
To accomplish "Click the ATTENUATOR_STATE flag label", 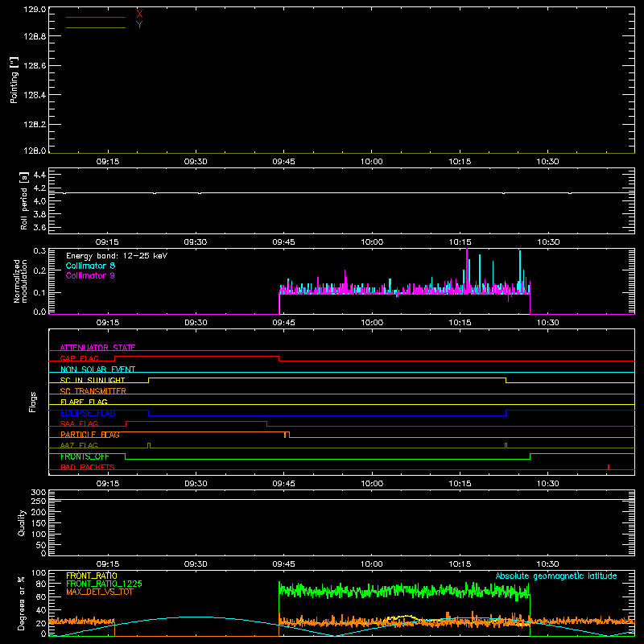I will click(97, 348).
